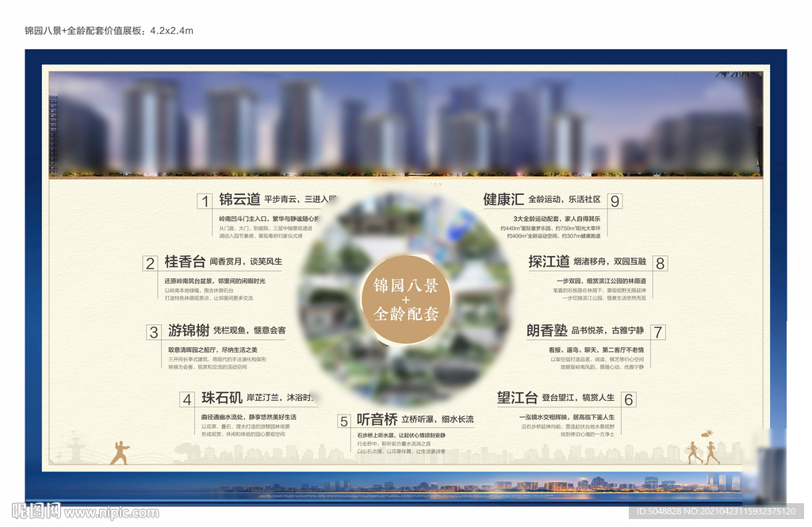Click the tower silhouette beside the tai chi figure
The height and width of the screenshot is (527, 812).
(76, 449)
